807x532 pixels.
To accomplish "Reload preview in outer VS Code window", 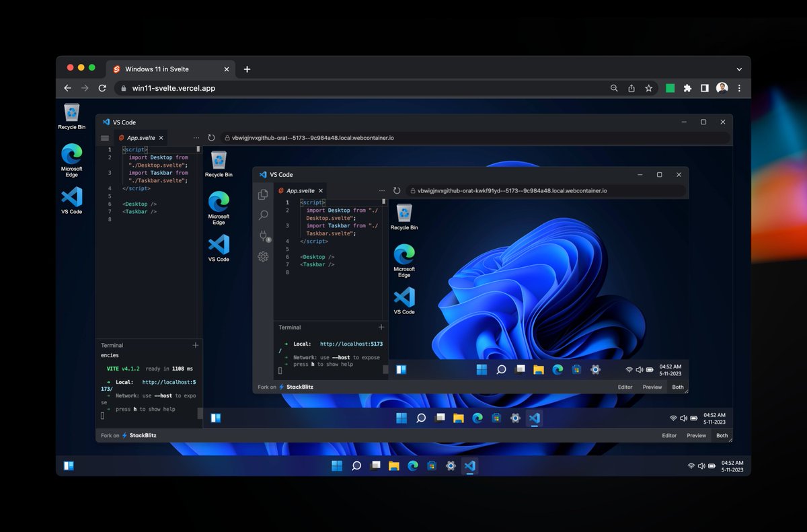I will (x=211, y=137).
